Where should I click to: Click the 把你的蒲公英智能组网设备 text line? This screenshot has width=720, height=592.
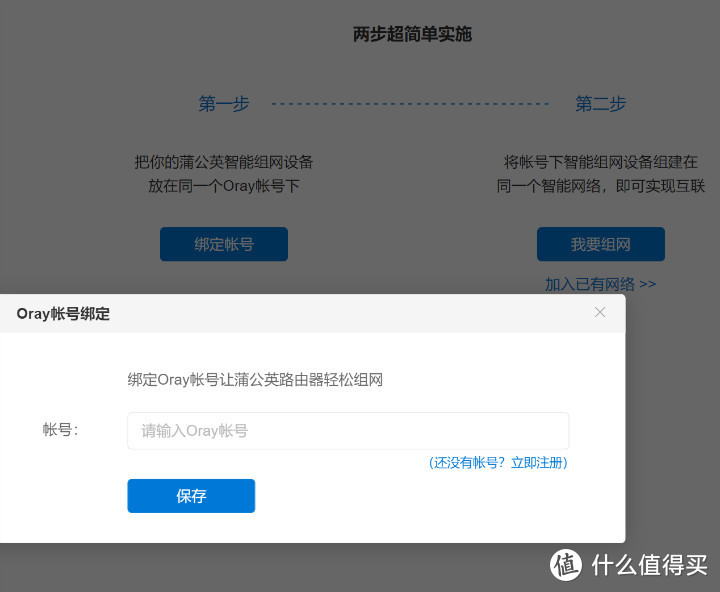click(x=224, y=162)
